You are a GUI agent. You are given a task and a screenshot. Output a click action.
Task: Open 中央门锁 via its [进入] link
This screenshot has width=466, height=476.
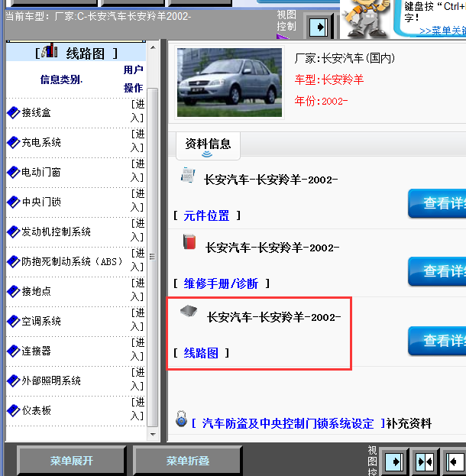[138, 200]
